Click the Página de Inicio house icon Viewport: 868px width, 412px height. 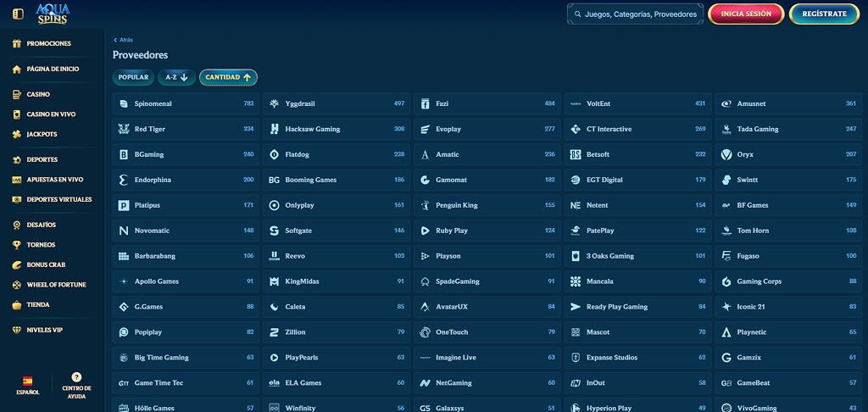(x=17, y=70)
